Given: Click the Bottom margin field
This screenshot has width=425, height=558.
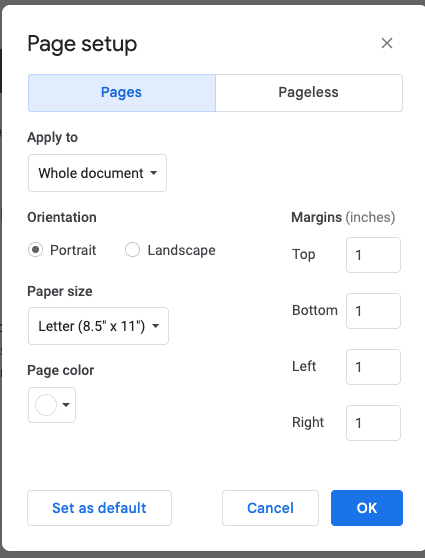Looking at the screenshot, I should pyautogui.click(x=373, y=311).
